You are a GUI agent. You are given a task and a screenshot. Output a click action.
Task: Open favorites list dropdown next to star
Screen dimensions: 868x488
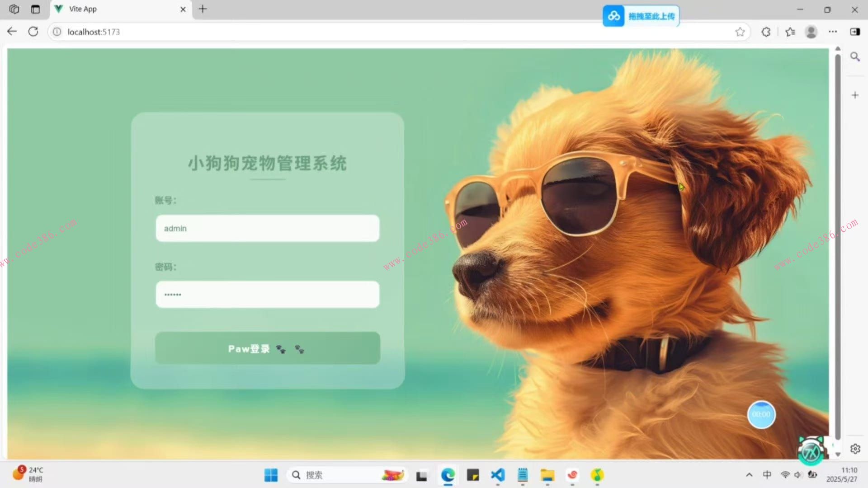[x=790, y=32]
